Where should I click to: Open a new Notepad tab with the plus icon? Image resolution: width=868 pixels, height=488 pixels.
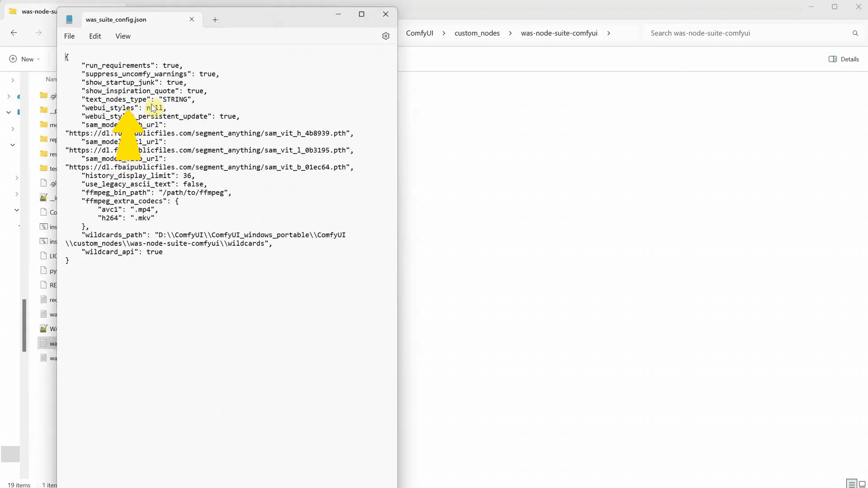coord(215,19)
